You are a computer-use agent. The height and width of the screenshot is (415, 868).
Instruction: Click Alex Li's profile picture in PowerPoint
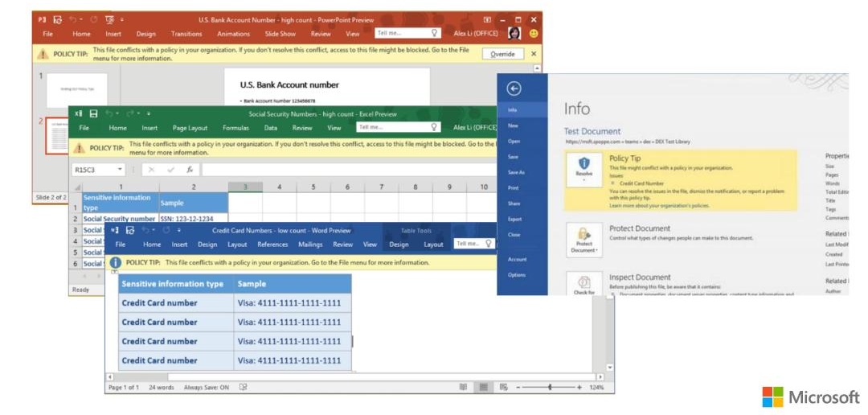point(514,33)
